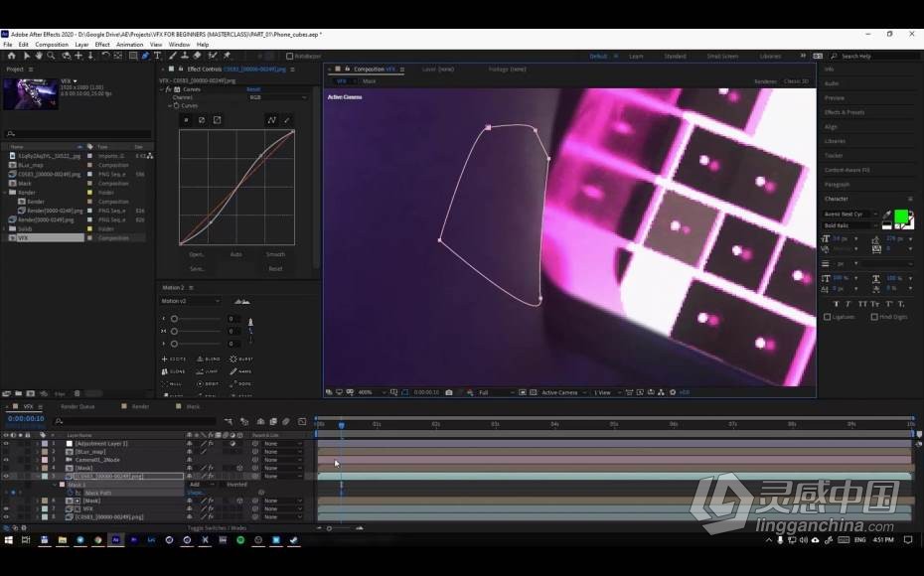924x576 pixels.
Task: Select the Clone Stamp tool
Action: [185, 56]
